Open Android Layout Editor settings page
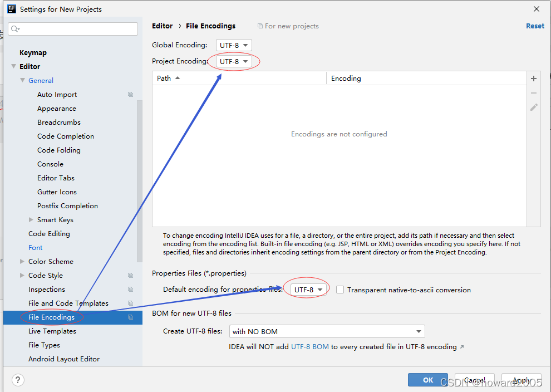Viewport: 551px width, 392px height. (64, 359)
